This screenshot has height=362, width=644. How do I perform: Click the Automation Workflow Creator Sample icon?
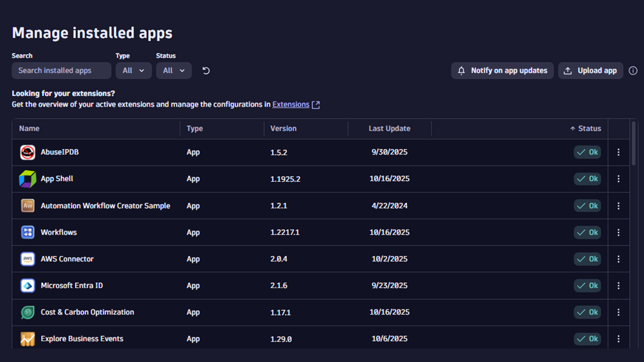pos(28,205)
